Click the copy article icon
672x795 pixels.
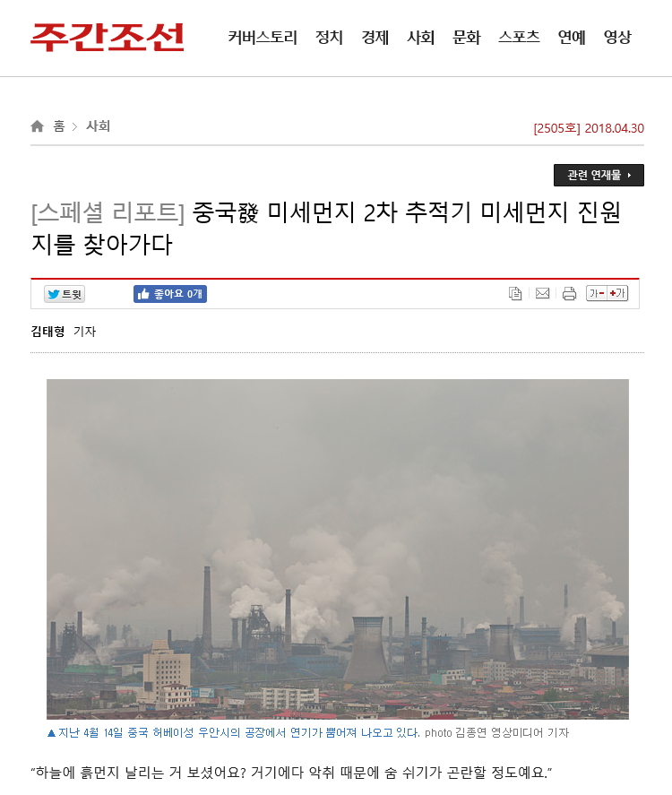click(x=515, y=294)
